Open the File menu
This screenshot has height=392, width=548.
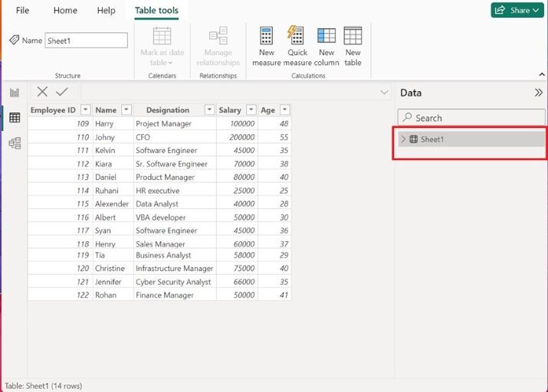[23, 11]
